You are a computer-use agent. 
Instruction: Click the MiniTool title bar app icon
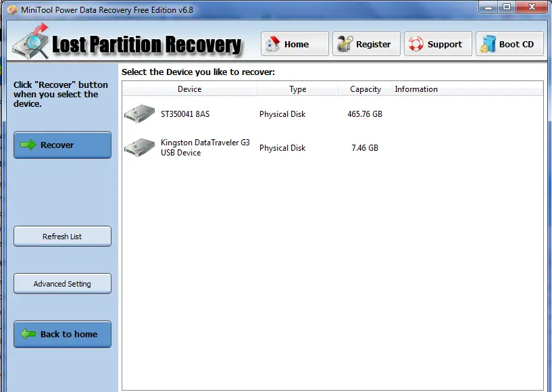pos(12,10)
